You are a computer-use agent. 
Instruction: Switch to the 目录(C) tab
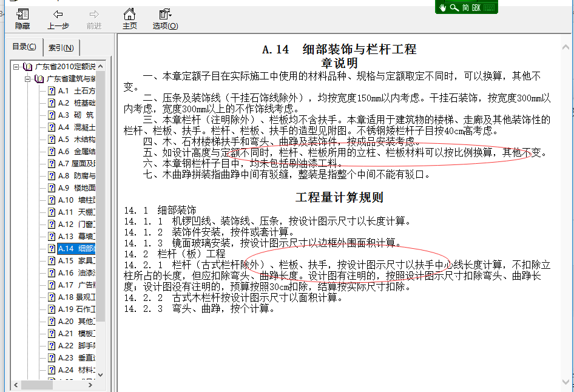[24, 47]
